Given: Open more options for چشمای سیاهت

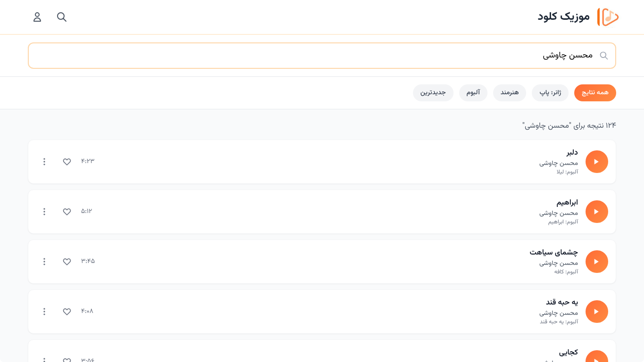Looking at the screenshot, I should click(x=44, y=262).
